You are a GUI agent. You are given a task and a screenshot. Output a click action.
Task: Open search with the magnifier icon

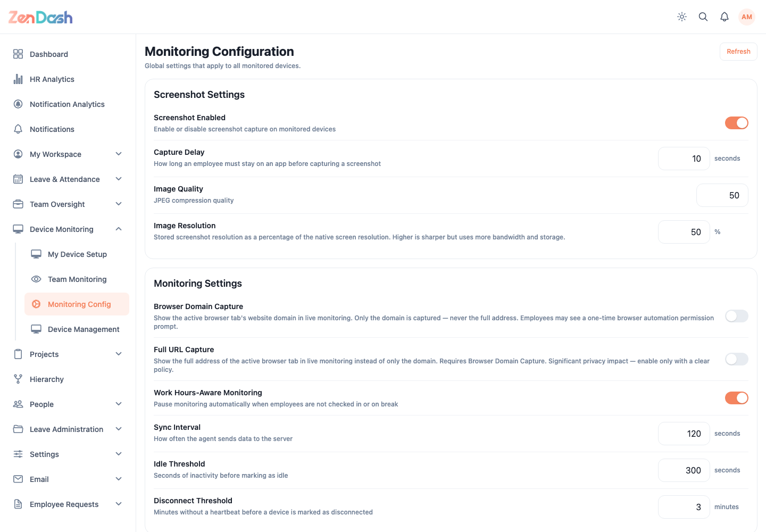click(703, 17)
